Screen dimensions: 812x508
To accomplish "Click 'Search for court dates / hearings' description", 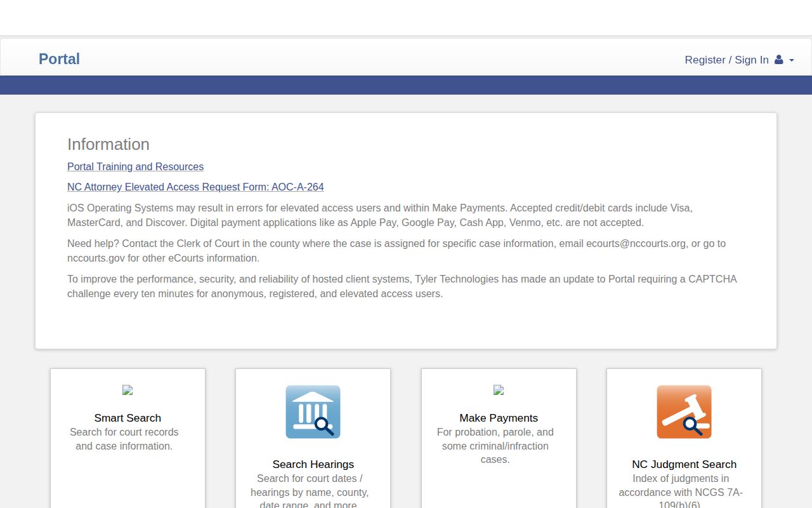I will [x=310, y=492].
